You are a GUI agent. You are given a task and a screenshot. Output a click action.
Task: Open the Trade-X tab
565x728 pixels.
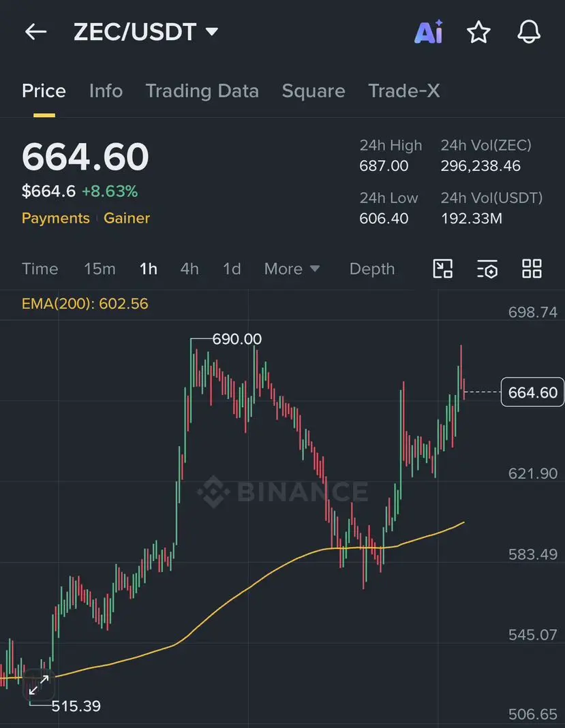click(x=404, y=91)
